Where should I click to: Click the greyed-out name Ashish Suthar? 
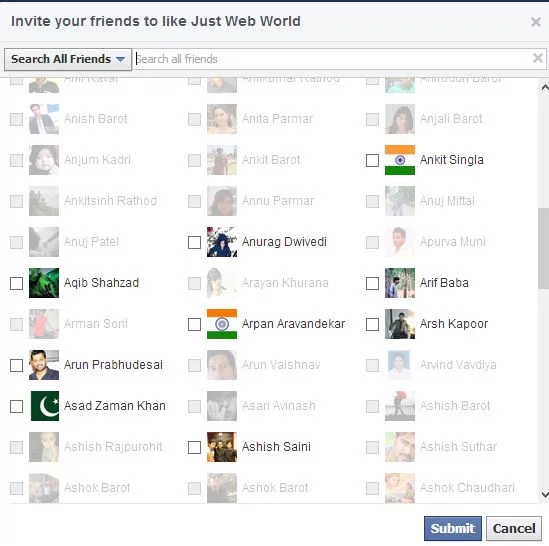coord(458,447)
